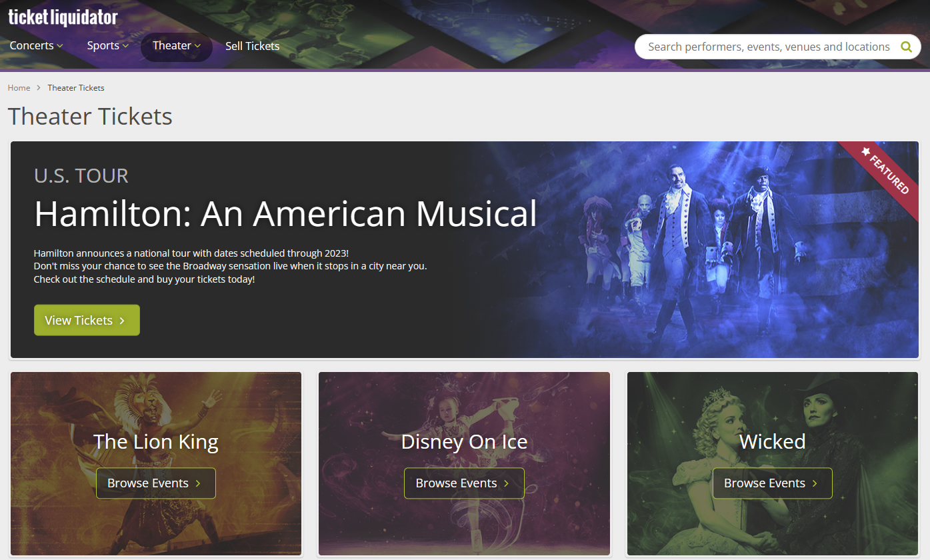Click the chevron on Disney On Ice Browse Events
Viewport: 930px width, 560px height.
[506, 483]
